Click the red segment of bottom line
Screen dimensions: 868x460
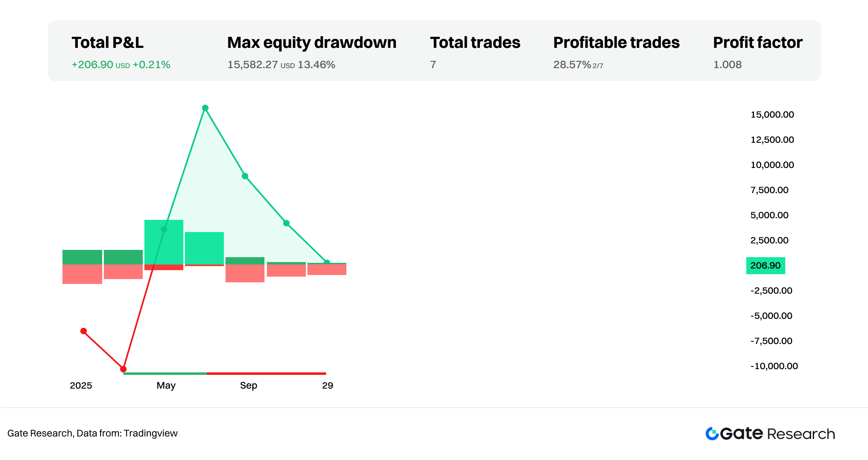[266, 373]
